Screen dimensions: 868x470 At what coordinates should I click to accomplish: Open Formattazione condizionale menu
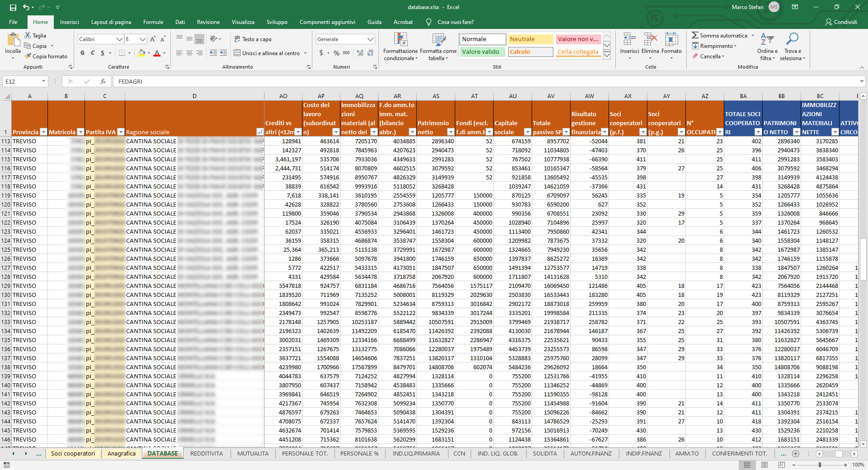(x=401, y=47)
